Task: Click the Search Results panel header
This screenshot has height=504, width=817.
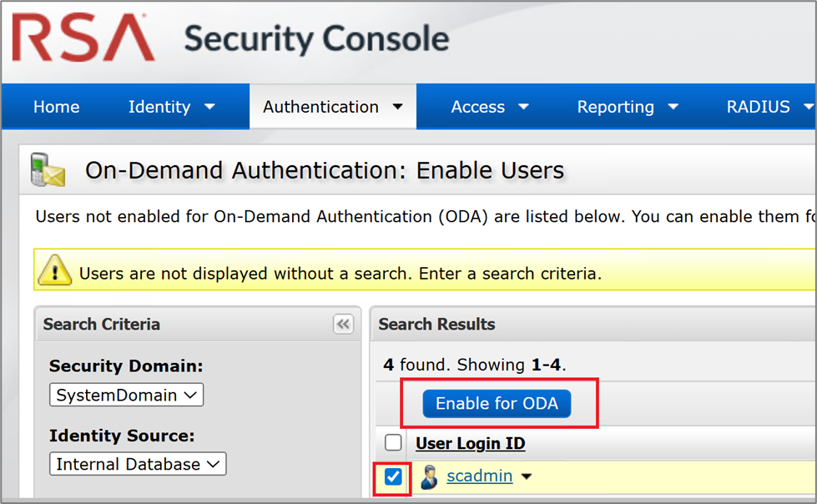Action: (436, 325)
